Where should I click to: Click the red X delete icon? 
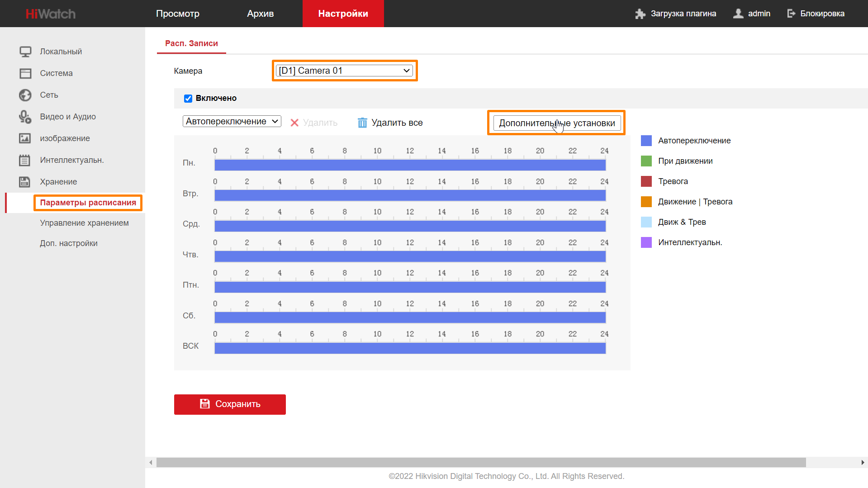(x=294, y=123)
